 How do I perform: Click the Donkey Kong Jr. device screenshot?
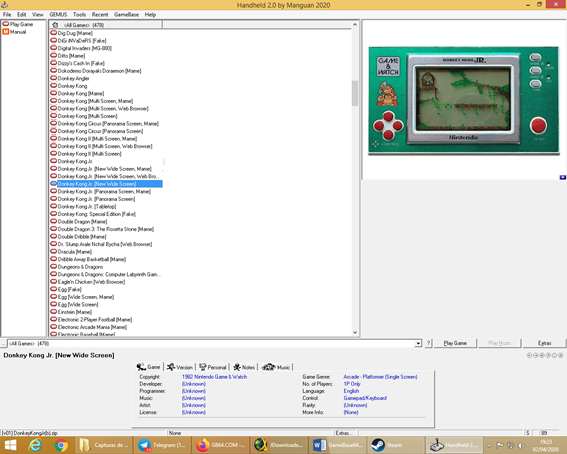coord(464,101)
